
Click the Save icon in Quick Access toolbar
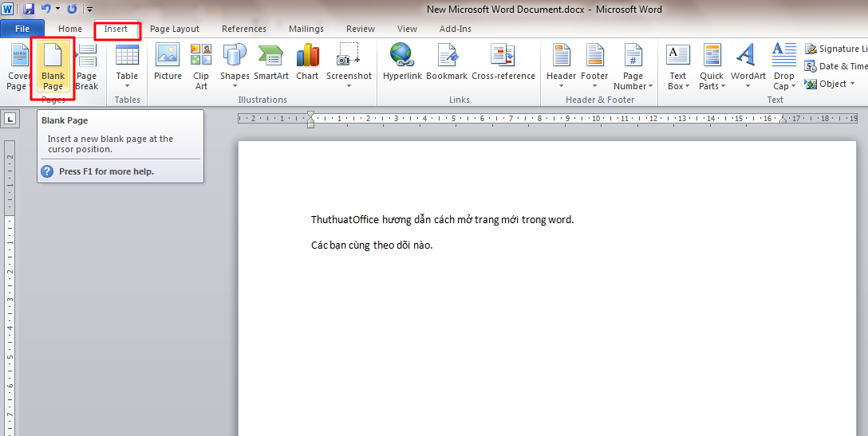[x=29, y=10]
